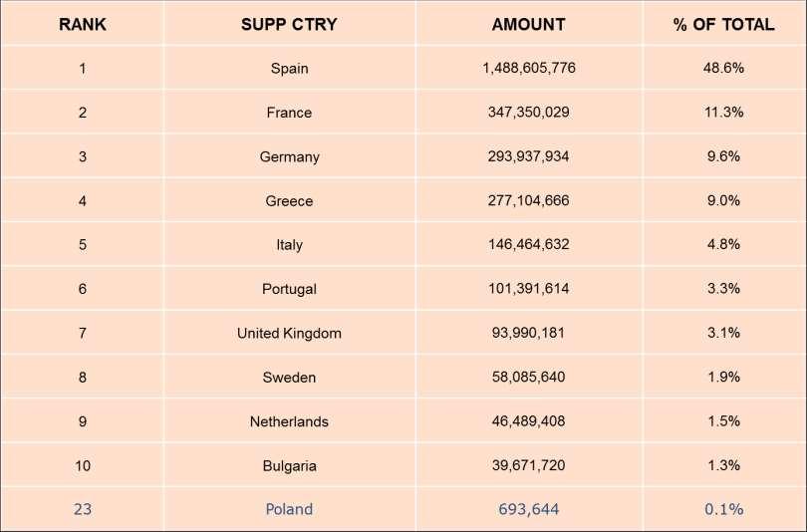Select the France country cell
Screen dimensions: 807x532
(x=289, y=113)
